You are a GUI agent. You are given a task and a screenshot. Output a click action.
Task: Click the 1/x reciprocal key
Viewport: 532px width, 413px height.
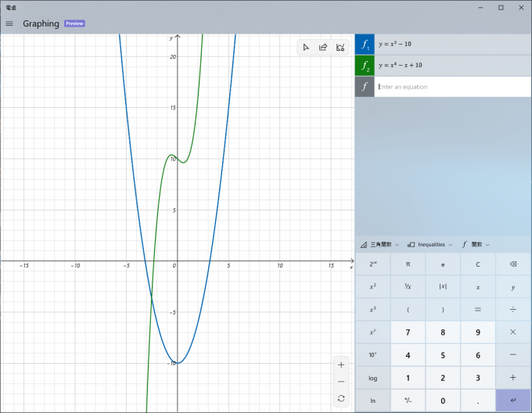tap(408, 287)
